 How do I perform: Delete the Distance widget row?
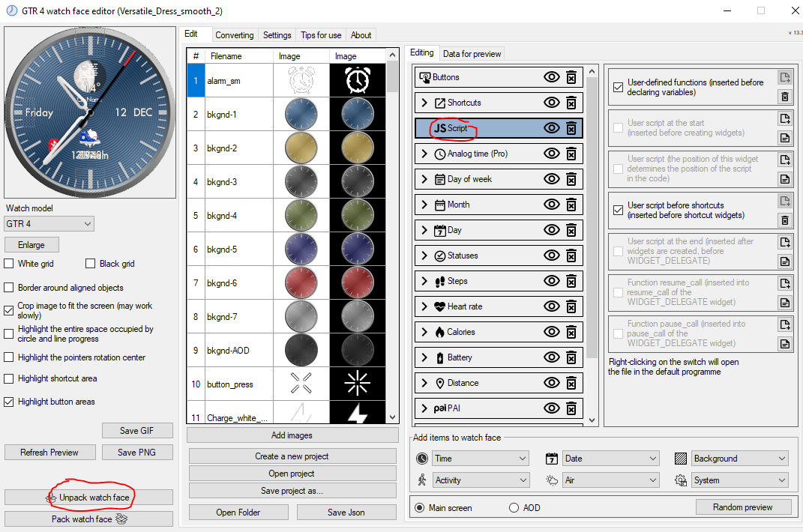571,383
